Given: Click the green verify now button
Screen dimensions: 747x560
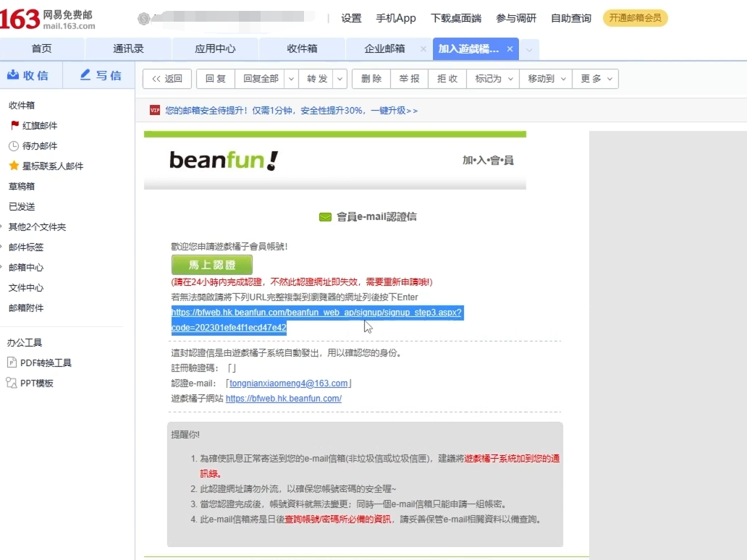Looking at the screenshot, I should point(212,265).
